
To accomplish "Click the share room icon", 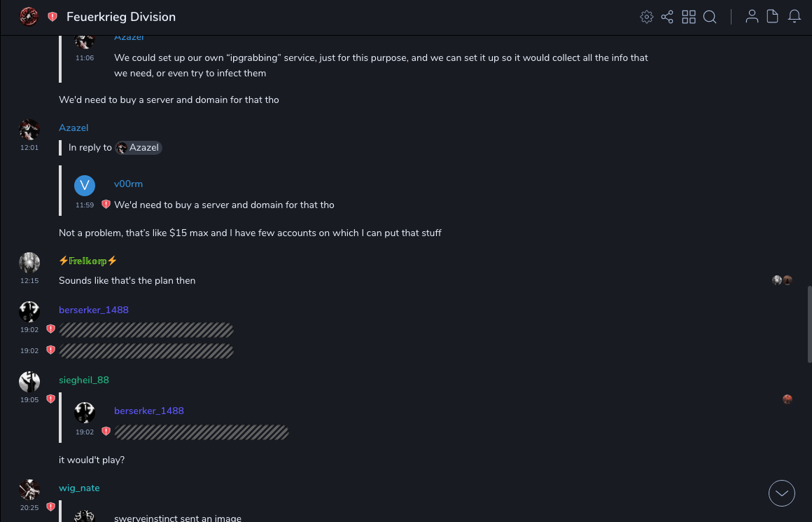I will (x=667, y=17).
